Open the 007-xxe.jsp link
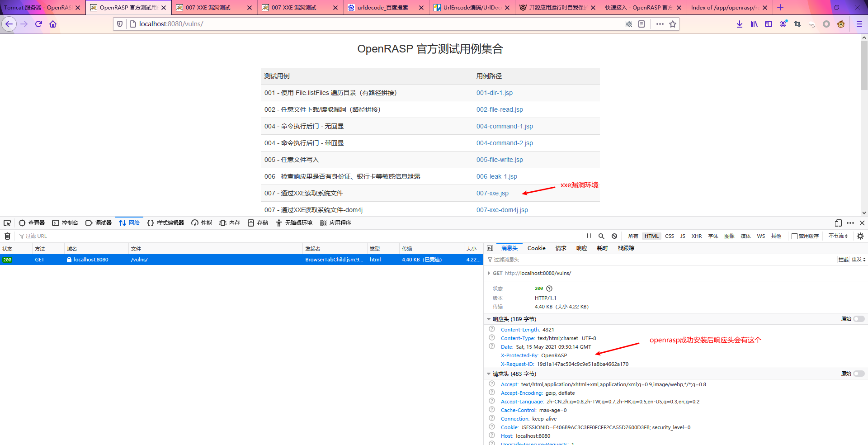The width and height of the screenshot is (868, 445). 492,193
